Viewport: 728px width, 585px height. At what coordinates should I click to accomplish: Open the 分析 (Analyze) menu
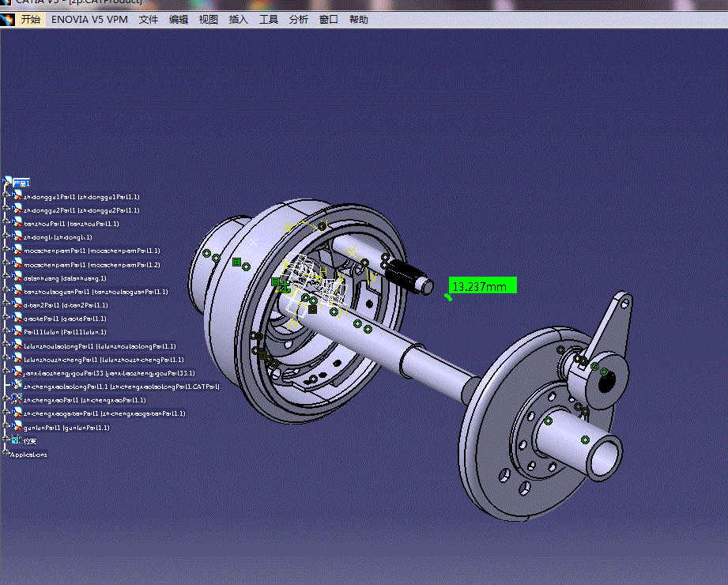299,20
